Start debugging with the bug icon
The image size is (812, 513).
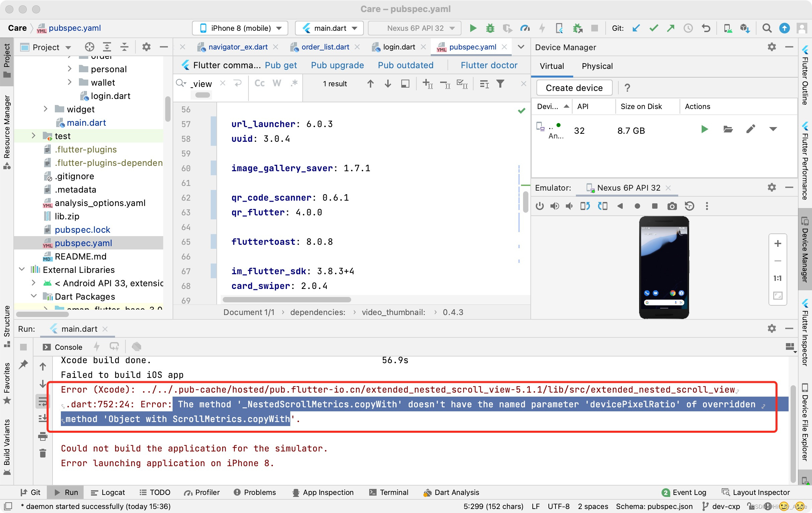[x=490, y=28]
